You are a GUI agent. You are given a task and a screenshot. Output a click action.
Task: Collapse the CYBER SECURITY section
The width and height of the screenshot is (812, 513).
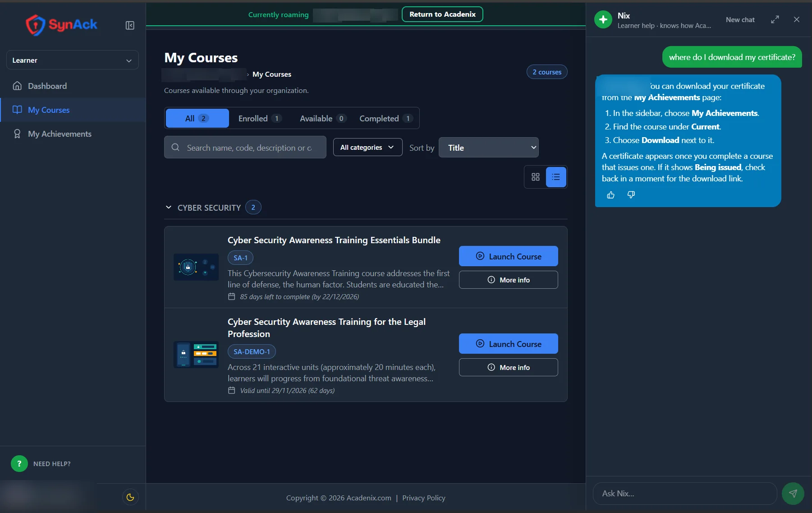click(169, 207)
